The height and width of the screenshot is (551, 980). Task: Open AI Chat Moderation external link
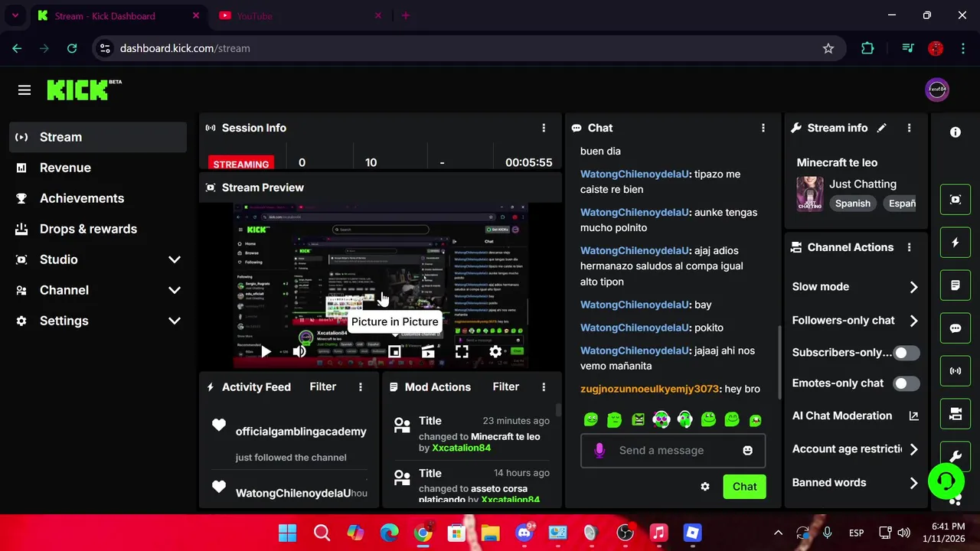pos(913,416)
